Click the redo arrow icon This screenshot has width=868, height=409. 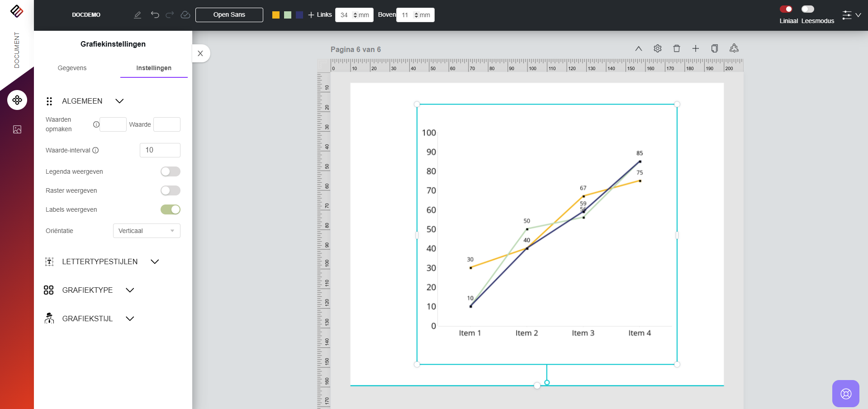tap(170, 15)
